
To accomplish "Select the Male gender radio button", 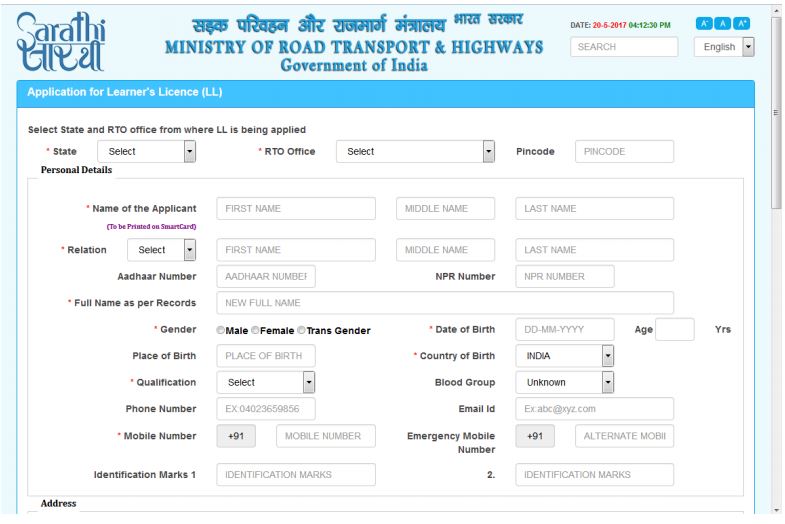I will (x=220, y=330).
